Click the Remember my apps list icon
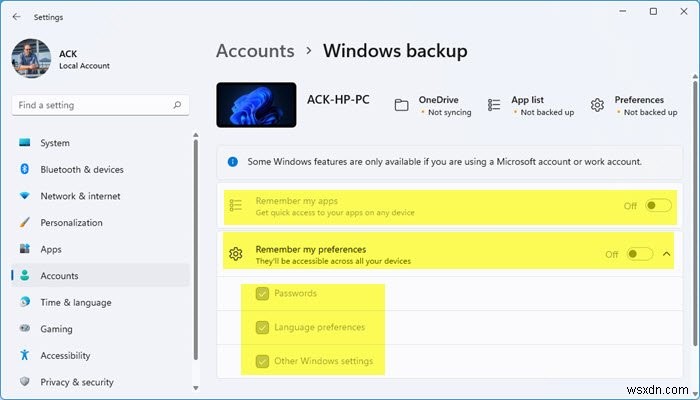700x400 pixels. click(235, 205)
